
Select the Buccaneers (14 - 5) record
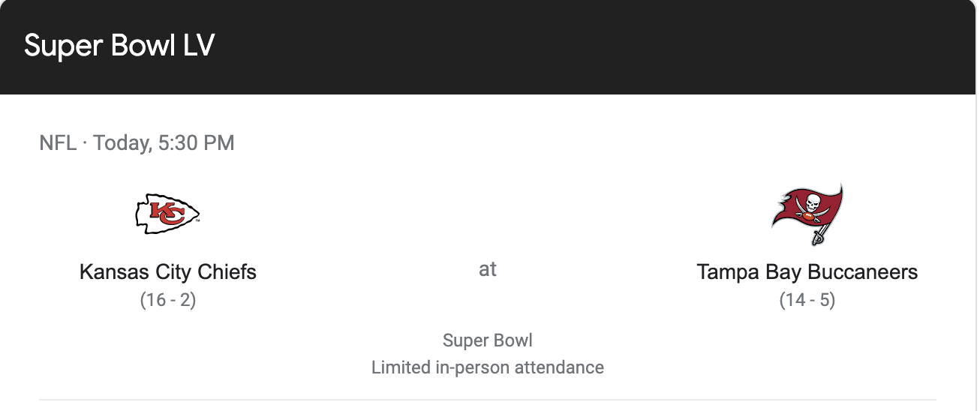pyautogui.click(x=807, y=301)
